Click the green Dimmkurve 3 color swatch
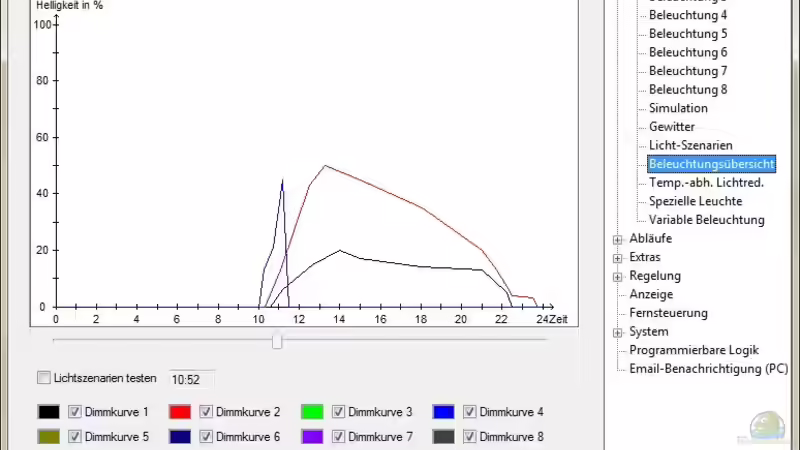Viewport: 800px width, 450px height. (312, 412)
